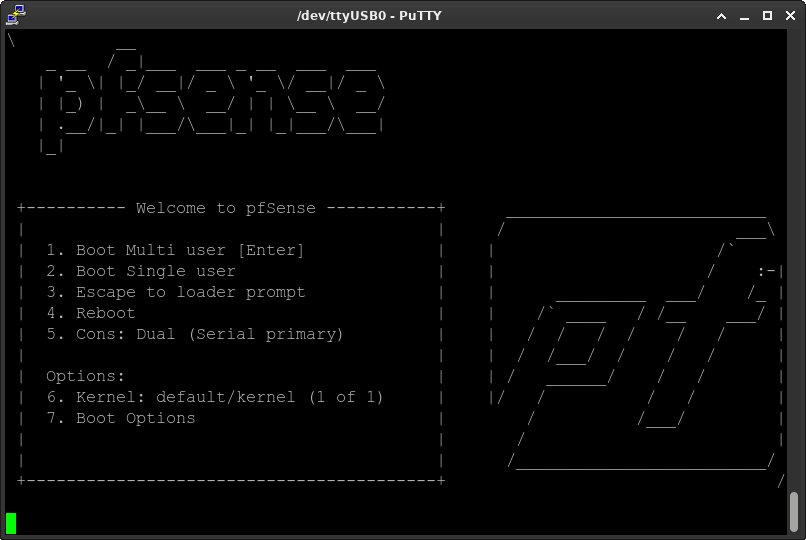
Task: Click the 'Options:' heading text
Action: [x=85, y=376]
